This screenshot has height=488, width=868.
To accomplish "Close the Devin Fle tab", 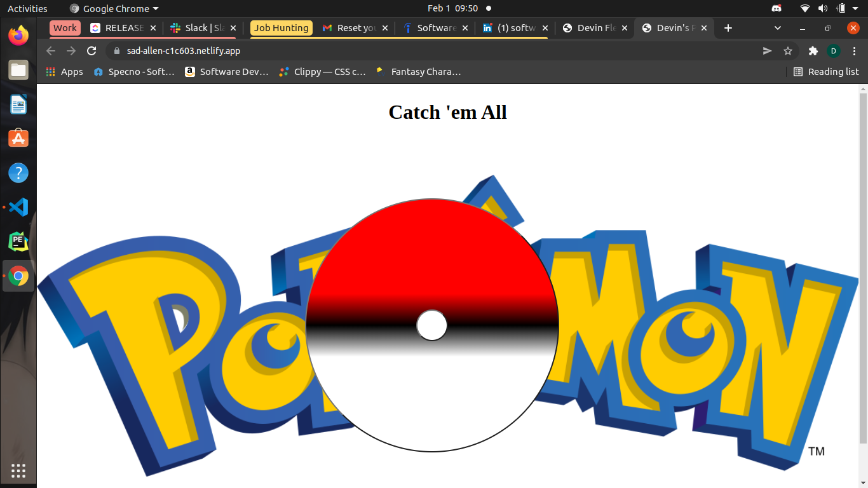I will click(x=625, y=28).
